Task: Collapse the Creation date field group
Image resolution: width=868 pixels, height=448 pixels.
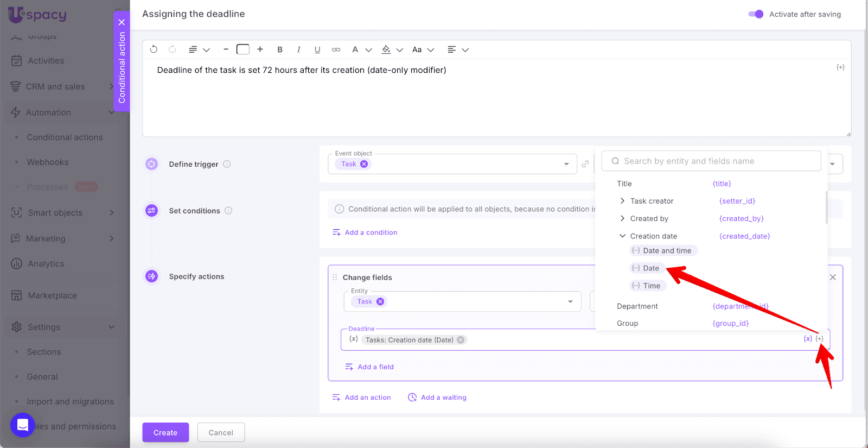Action: [622, 236]
